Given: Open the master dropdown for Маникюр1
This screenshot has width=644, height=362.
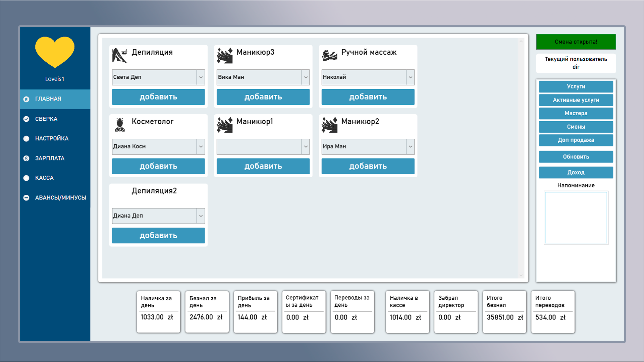Looking at the screenshot, I should pos(305,146).
